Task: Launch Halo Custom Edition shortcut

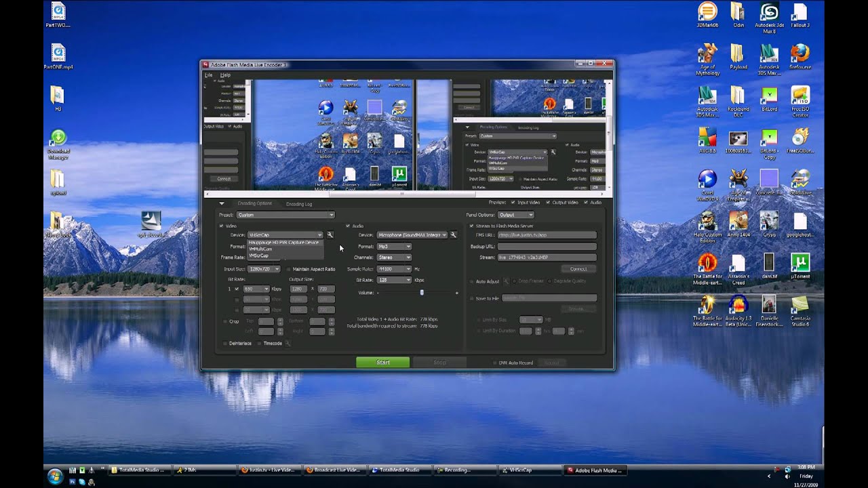Action: (707, 227)
